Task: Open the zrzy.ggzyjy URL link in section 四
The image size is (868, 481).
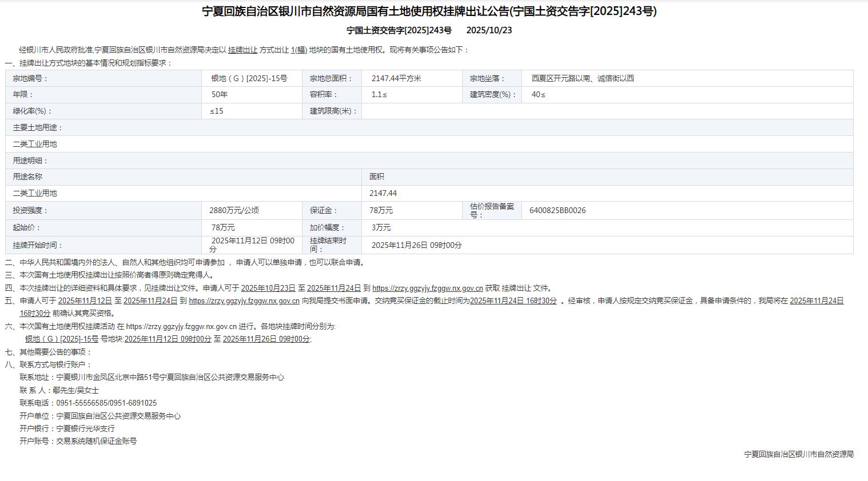Action: 427,288
